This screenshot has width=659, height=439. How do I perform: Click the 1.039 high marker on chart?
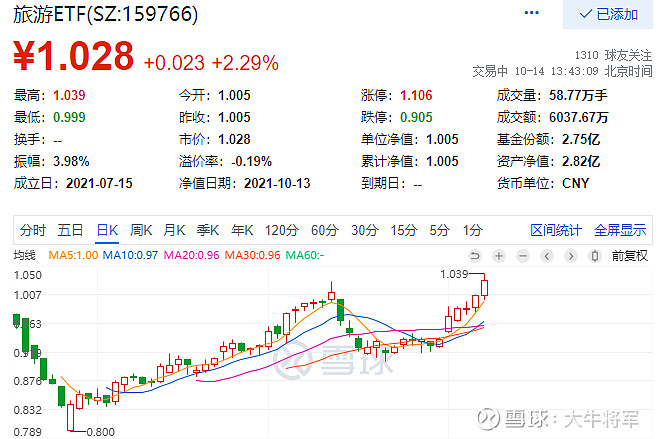coord(454,274)
